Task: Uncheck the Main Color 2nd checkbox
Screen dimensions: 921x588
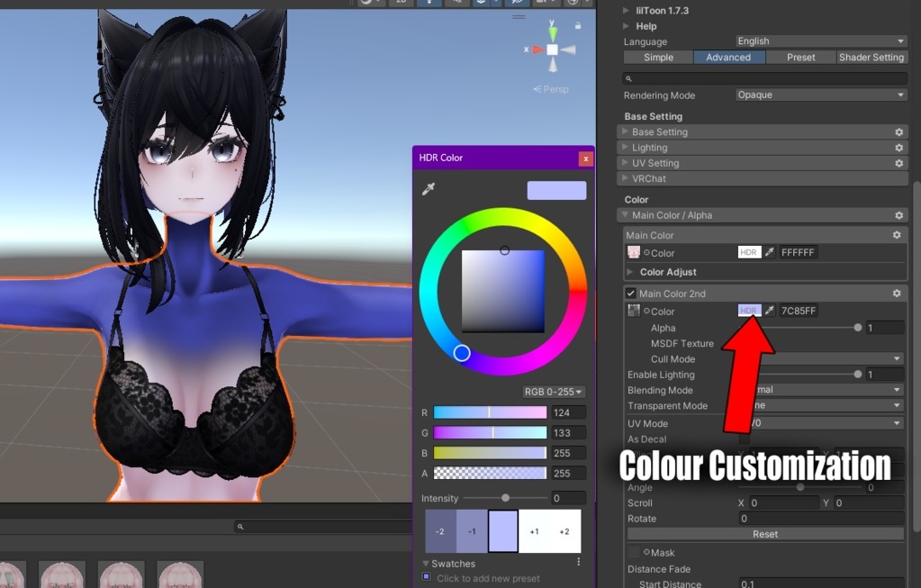Action: click(630, 293)
